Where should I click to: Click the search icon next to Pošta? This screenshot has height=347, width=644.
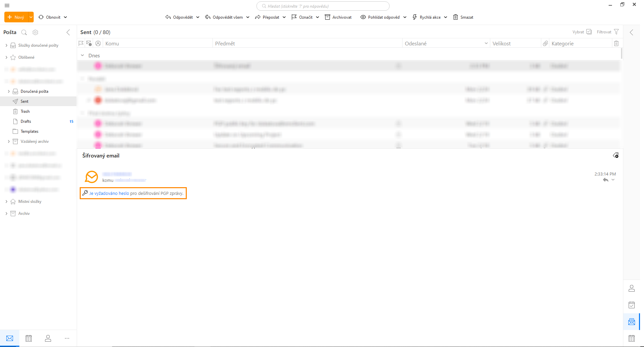[24, 32]
